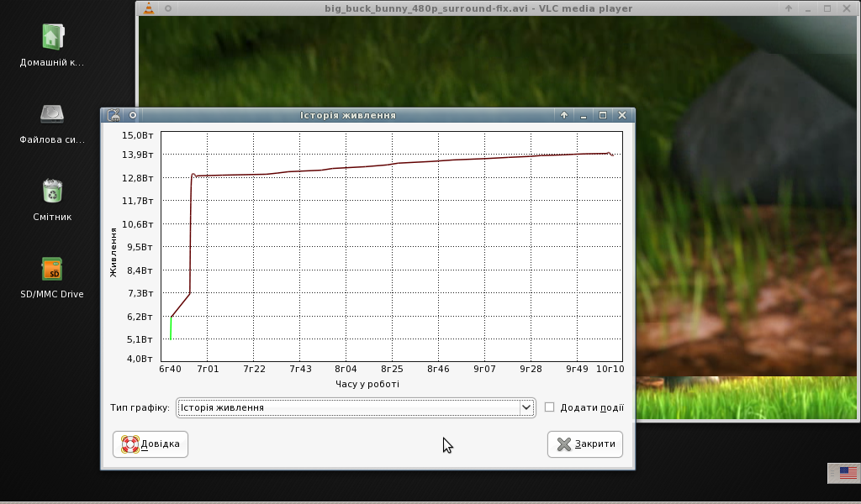
Task: Click the sticky dot button in Історія живлення title bar
Action: coord(132,115)
